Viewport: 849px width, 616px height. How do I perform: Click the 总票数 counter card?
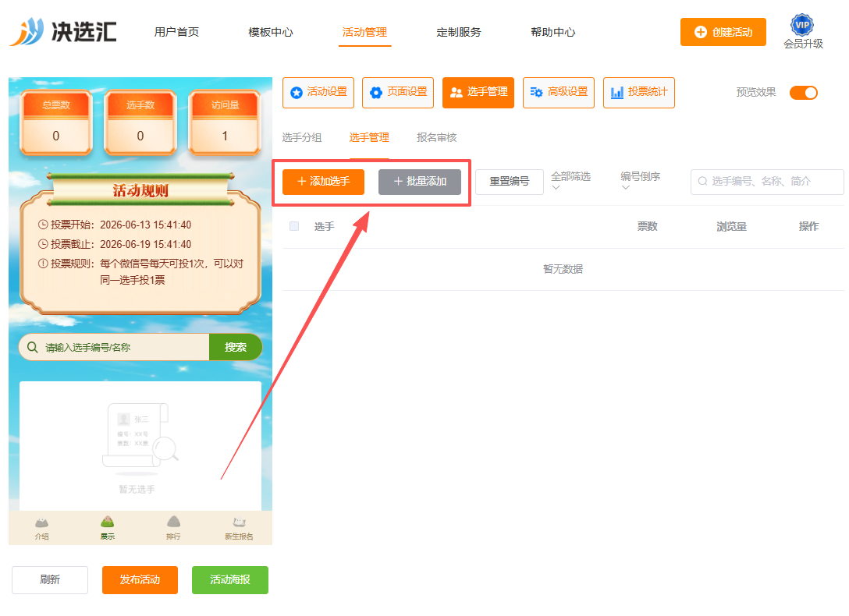pyautogui.click(x=56, y=123)
